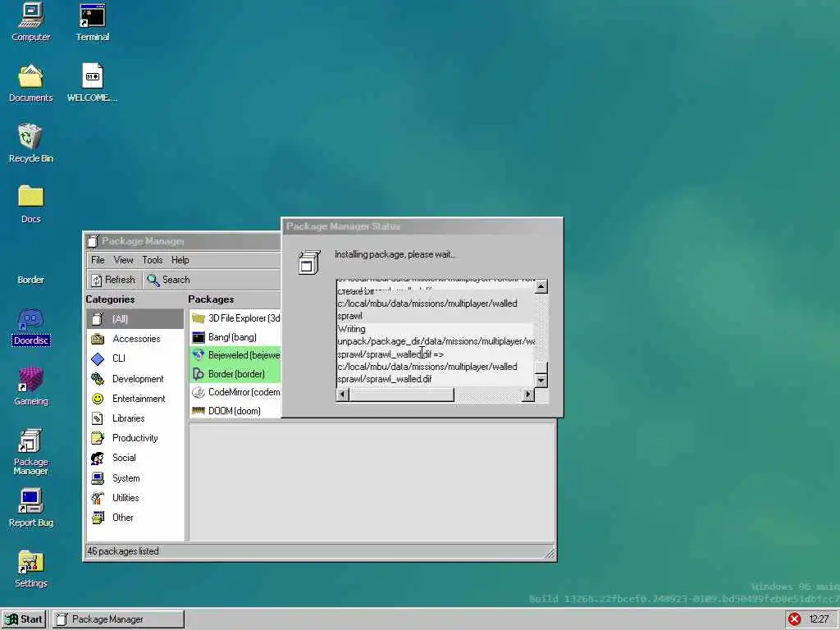The width and height of the screenshot is (840, 630).
Task: Click the Search toolbar button
Action: 169,280
